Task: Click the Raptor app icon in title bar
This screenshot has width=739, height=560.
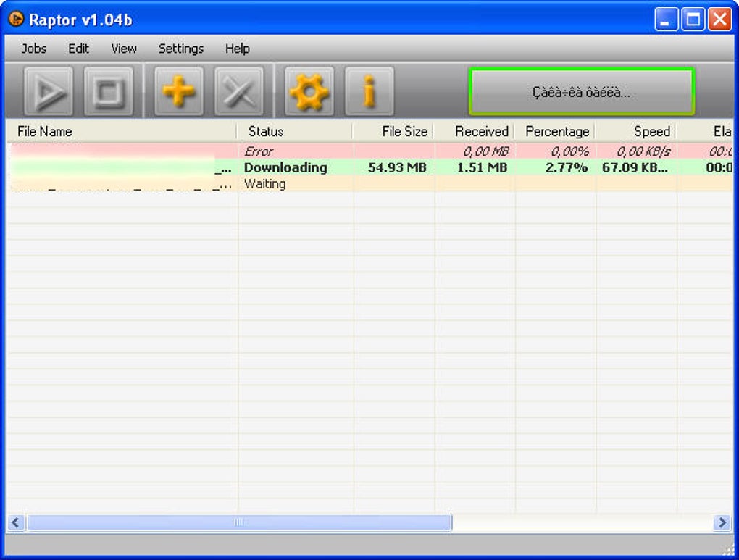Action: [x=16, y=20]
